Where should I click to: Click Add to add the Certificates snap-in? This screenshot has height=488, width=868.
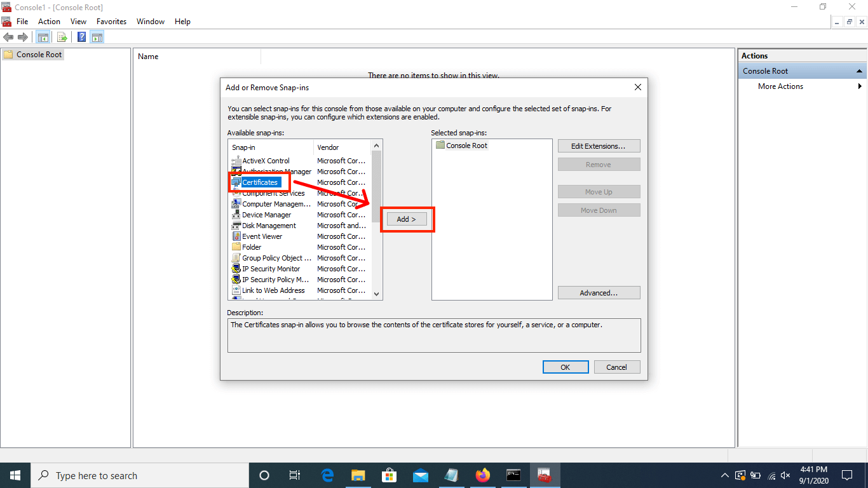(406, 219)
